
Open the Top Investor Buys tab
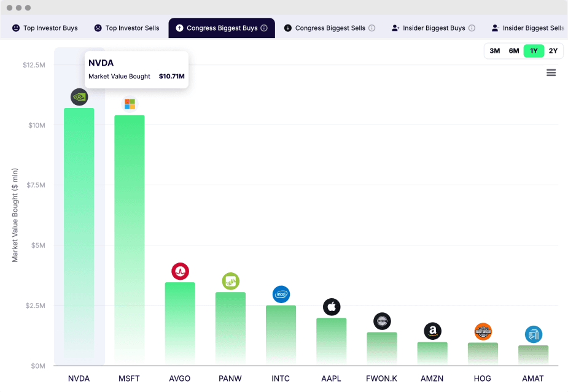coord(45,28)
